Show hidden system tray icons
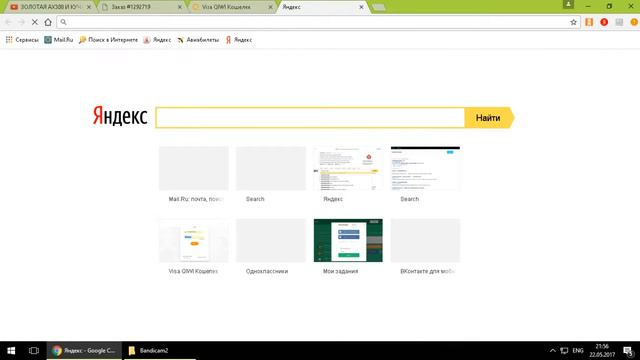Screen dimensions: 640x360 pyautogui.click(x=552, y=351)
